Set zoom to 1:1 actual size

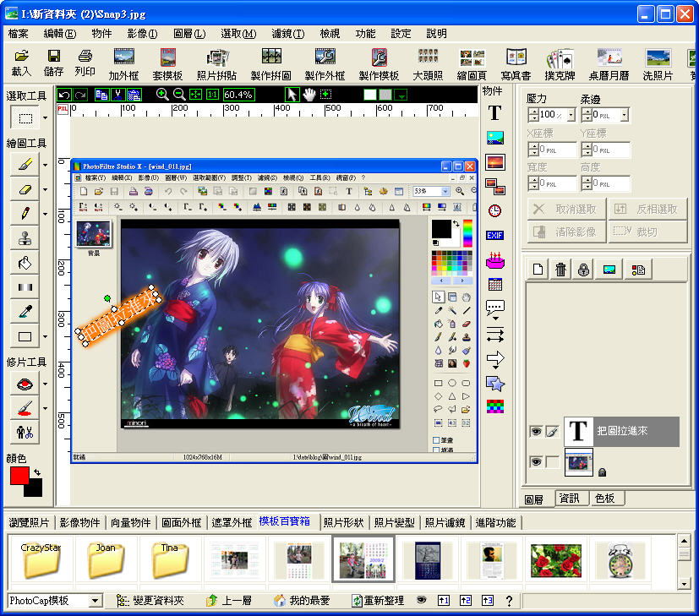click(212, 95)
